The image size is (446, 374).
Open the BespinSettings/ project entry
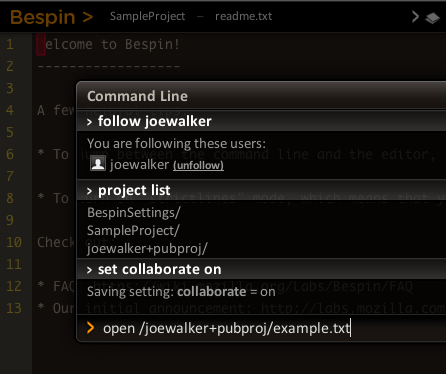pyautogui.click(x=134, y=213)
